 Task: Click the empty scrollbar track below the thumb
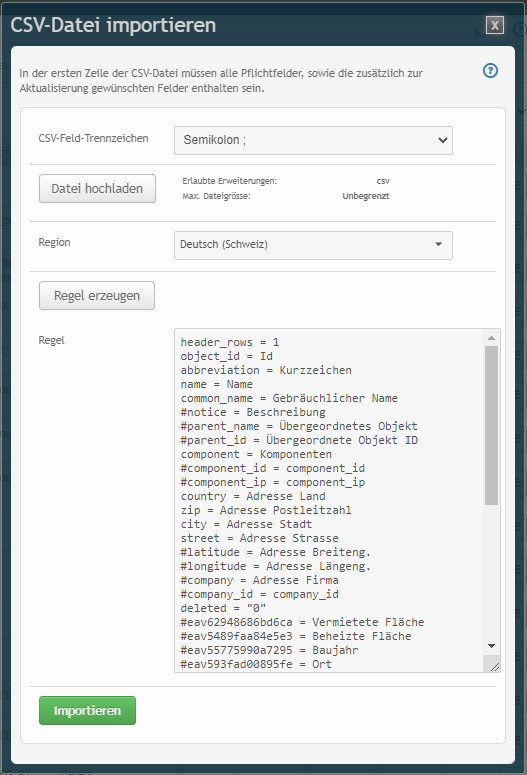(491, 572)
